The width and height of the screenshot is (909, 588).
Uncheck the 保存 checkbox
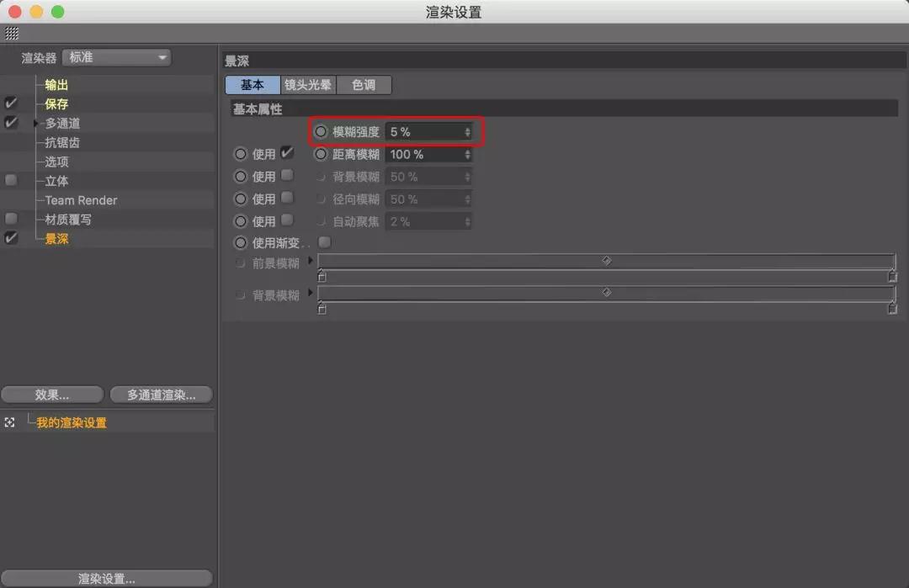coord(11,103)
